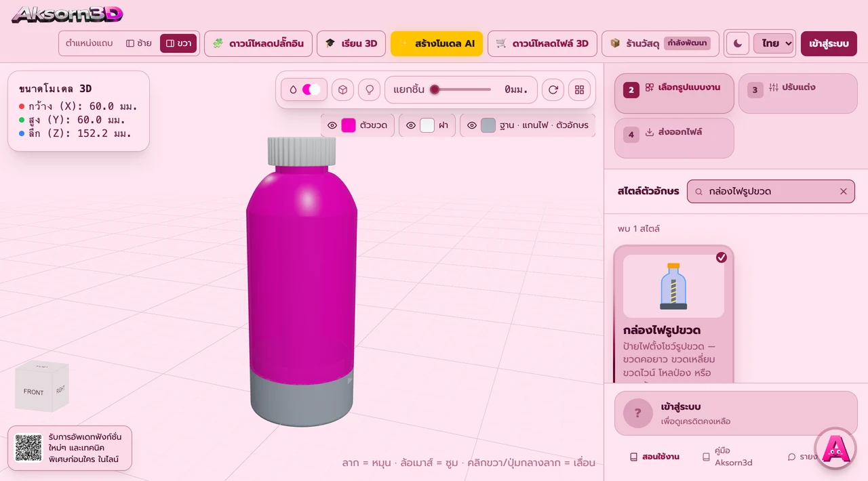The image size is (868, 481).
Task: Open the ไทย language dropdown
Action: click(774, 43)
